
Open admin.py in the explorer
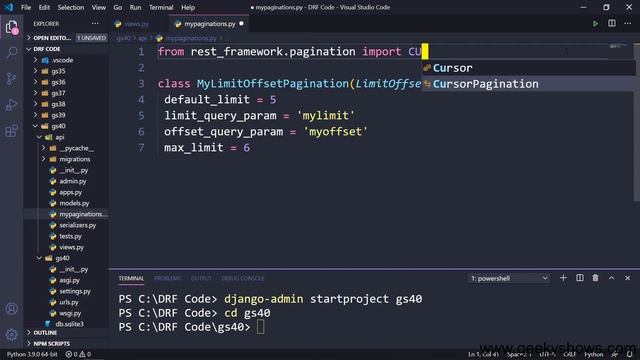pyautogui.click(x=67, y=181)
